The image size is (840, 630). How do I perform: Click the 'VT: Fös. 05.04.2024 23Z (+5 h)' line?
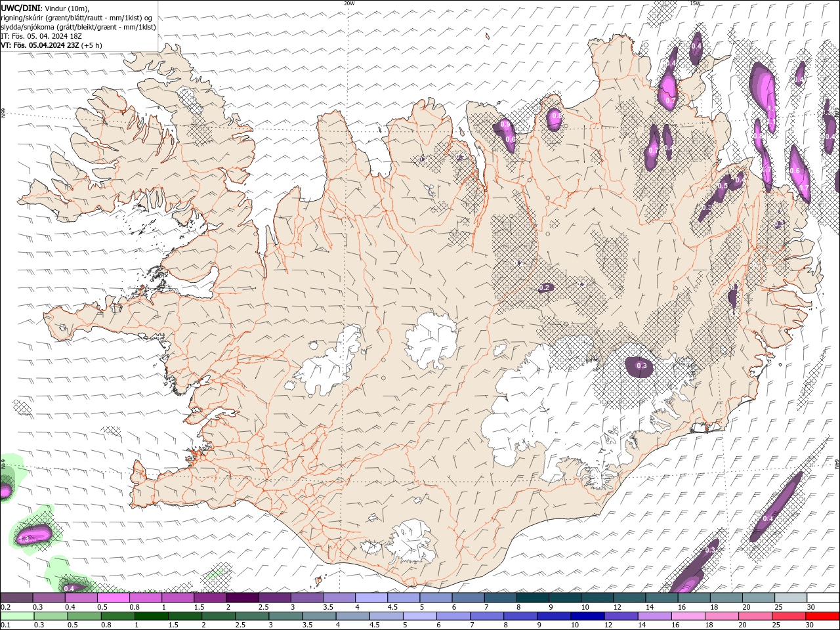pos(52,45)
